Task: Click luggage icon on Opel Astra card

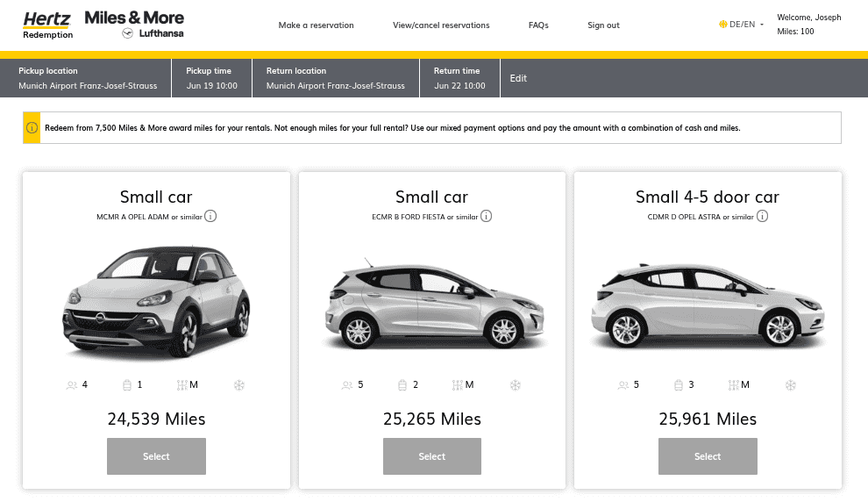Action: pos(679,385)
